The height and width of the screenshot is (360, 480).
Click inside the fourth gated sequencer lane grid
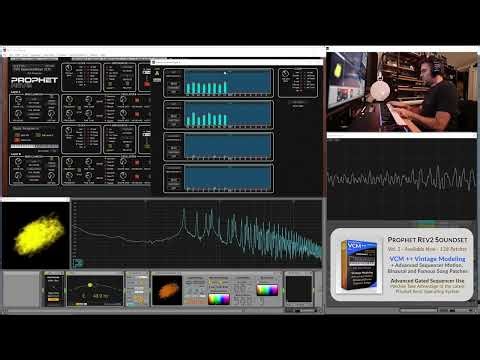pyautogui.click(x=228, y=178)
